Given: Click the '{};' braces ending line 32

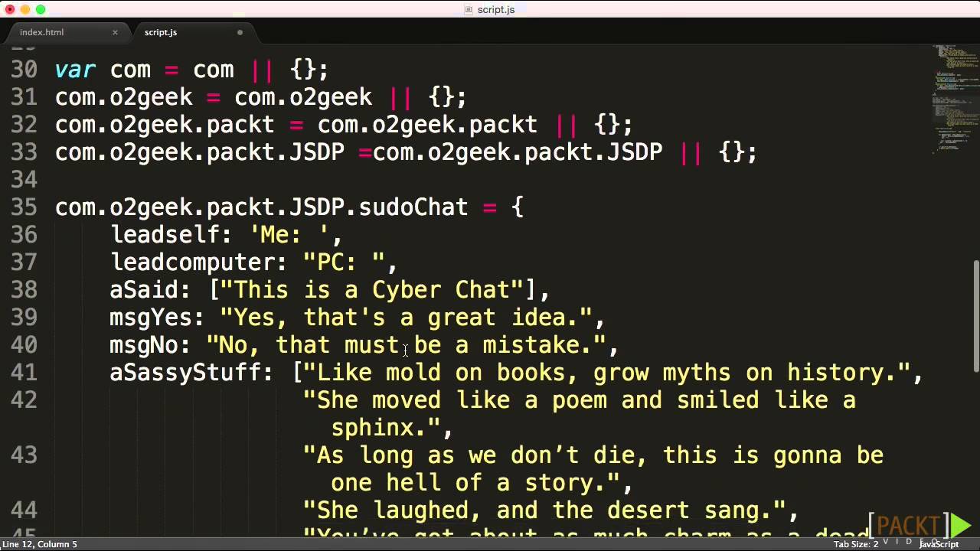Looking at the screenshot, I should (613, 125).
